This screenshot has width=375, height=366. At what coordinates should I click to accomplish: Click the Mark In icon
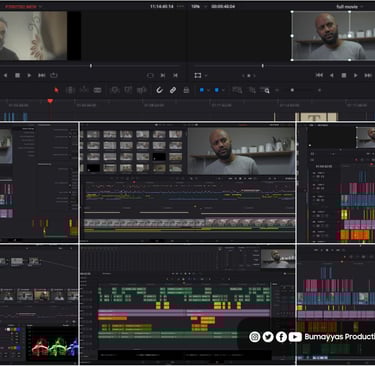click(x=163, y=76)
